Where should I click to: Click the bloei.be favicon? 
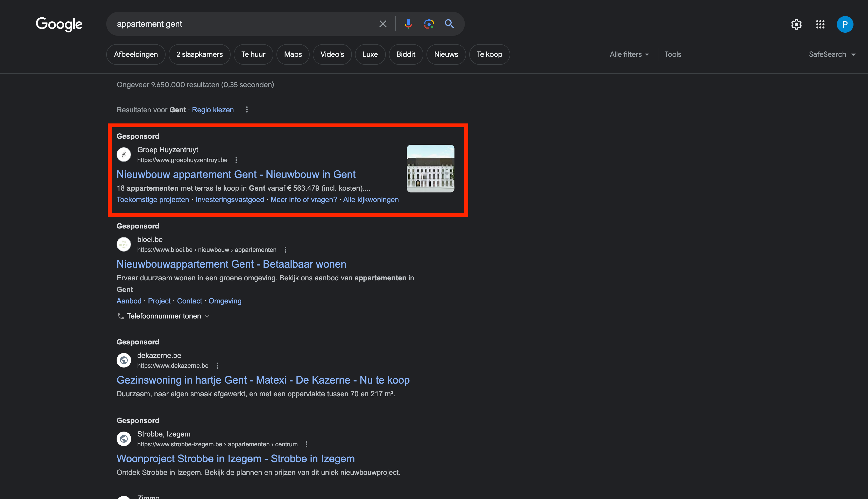(x=124, y=244)
